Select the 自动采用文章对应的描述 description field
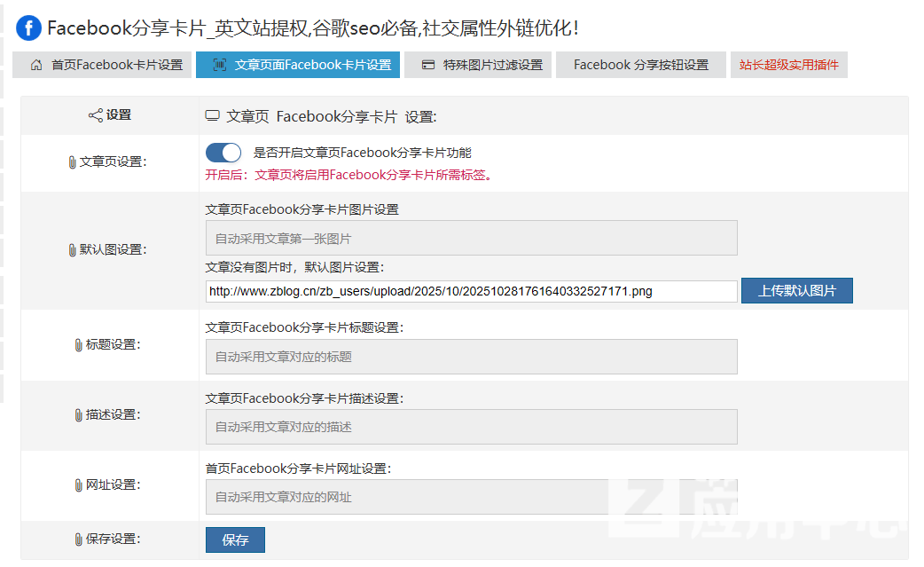Image resolution: width=924 pixels, height=567 pixels. pos(471,427)
